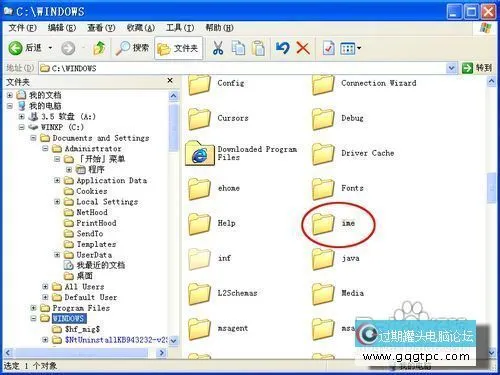The image size is (500, 375).
Task: Select the Driver Cache folder icon
Action: [323, 154]
